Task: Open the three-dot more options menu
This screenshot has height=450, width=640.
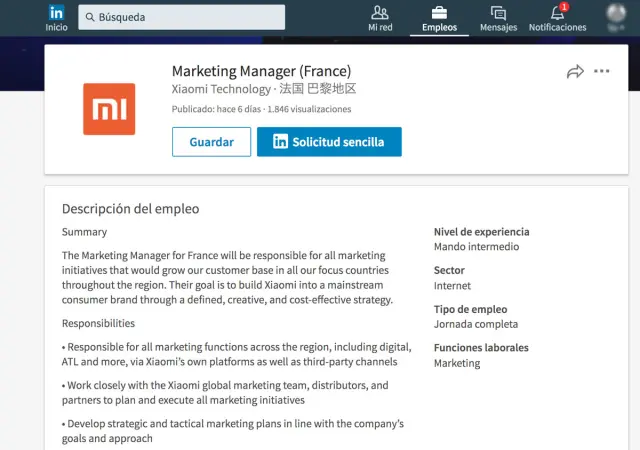Action: 601,71
